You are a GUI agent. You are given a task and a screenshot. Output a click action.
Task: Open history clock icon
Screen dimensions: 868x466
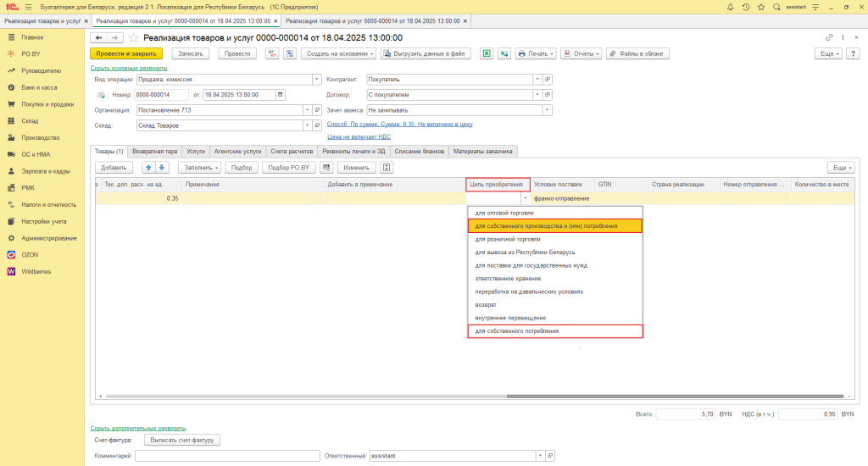pos(746,7)
